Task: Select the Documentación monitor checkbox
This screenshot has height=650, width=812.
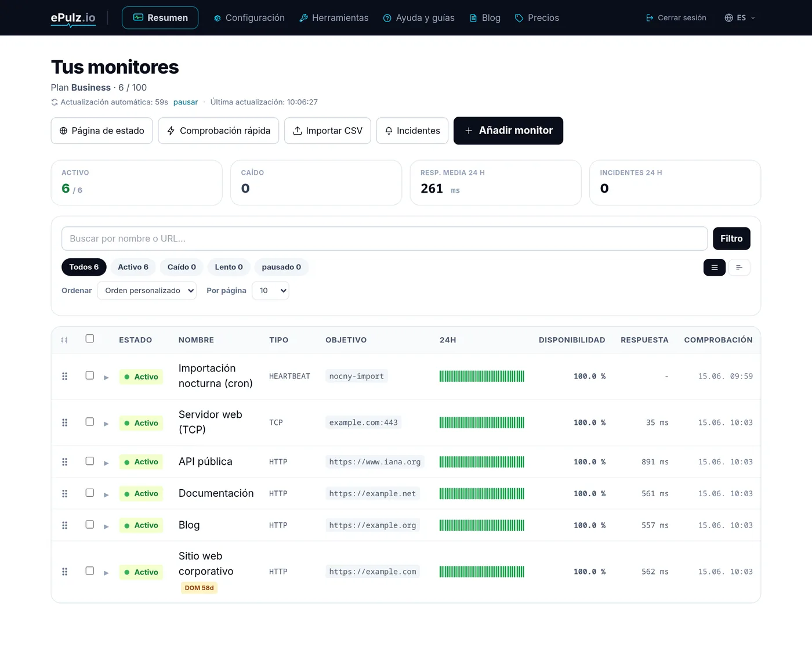Action: 90,493
